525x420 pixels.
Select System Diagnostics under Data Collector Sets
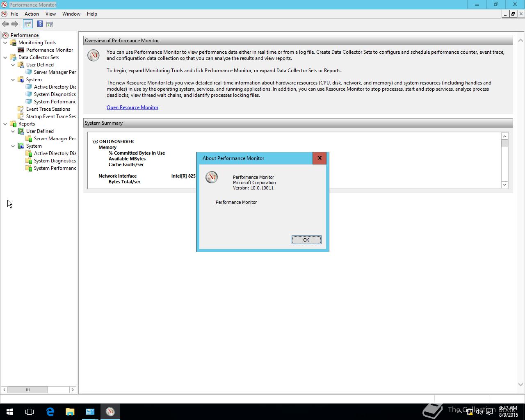(55, 94)
